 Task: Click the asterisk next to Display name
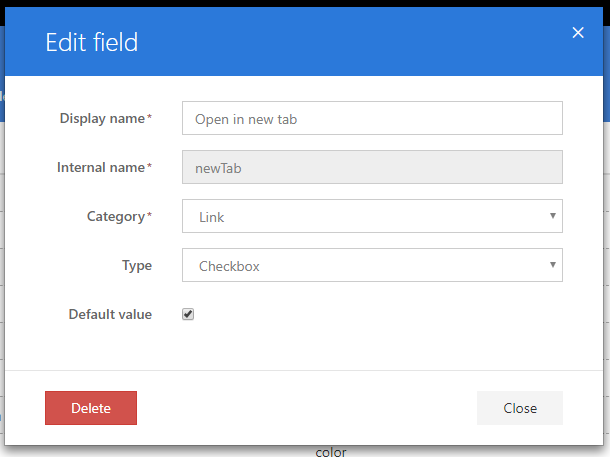point(150,118)
